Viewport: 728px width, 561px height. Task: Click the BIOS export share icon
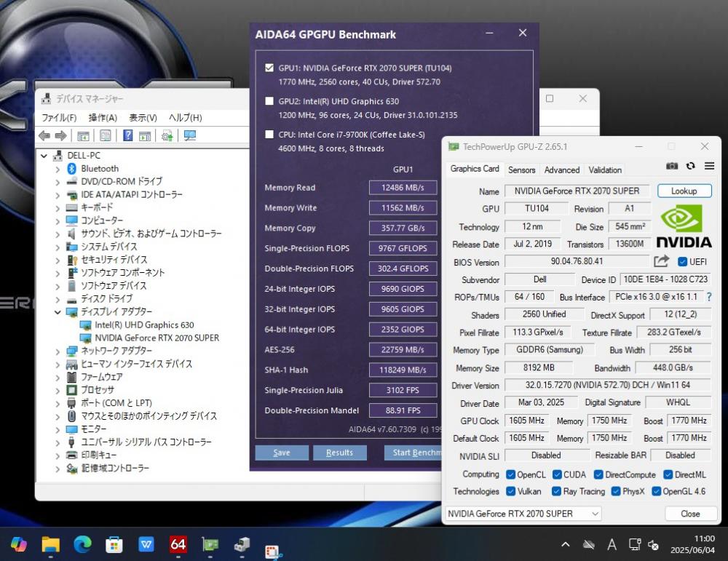pyautogui.click(x=661, y=261)
